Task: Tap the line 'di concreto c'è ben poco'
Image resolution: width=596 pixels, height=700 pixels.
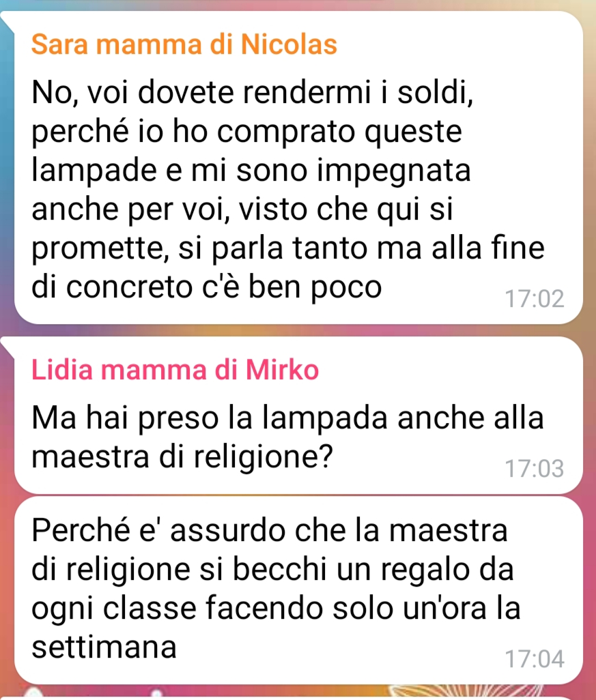Action: 206,286
